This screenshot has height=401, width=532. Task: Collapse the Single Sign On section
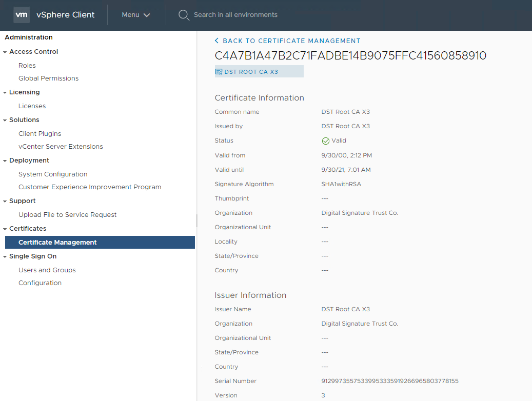5,257
